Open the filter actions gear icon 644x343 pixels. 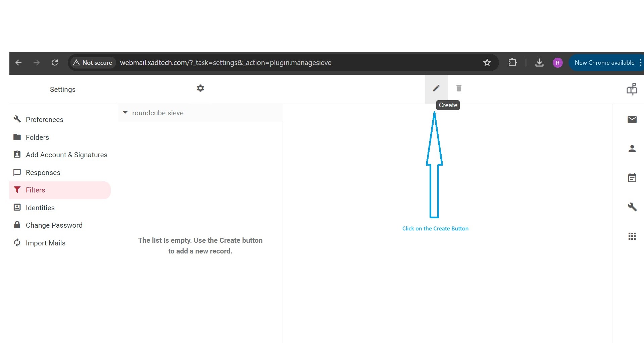[200, 88]
